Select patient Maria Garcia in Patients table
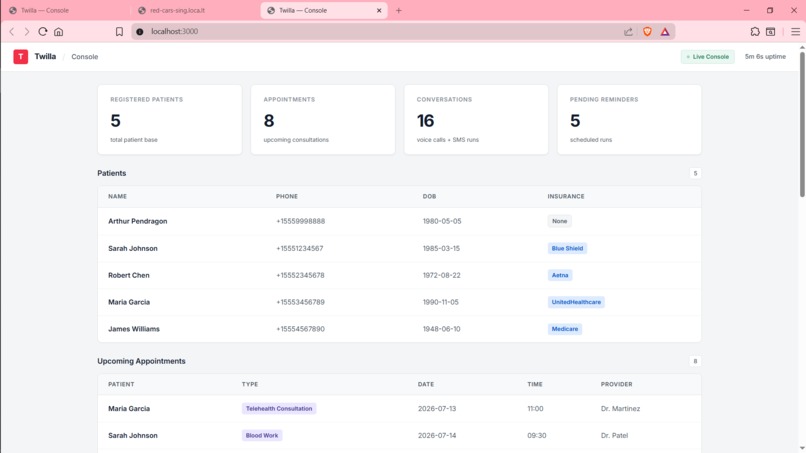 [x=129, y=302]
